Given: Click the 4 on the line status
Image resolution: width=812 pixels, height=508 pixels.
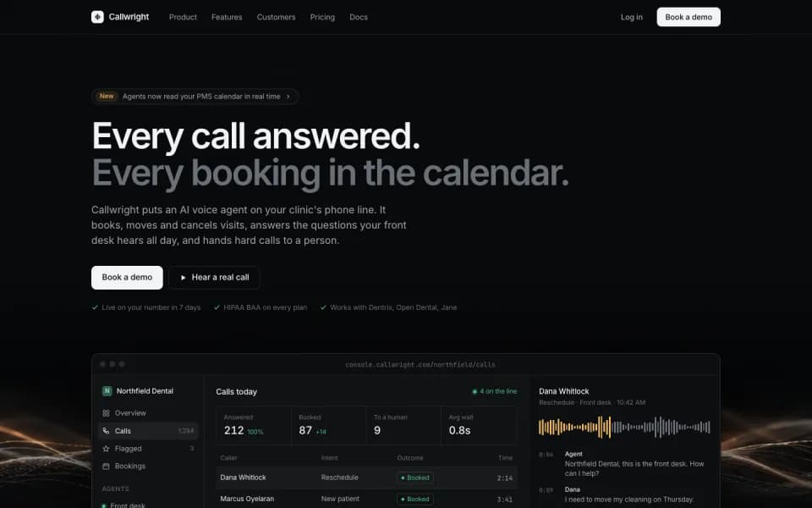Looking at the screenshot, I should [494, 391].
